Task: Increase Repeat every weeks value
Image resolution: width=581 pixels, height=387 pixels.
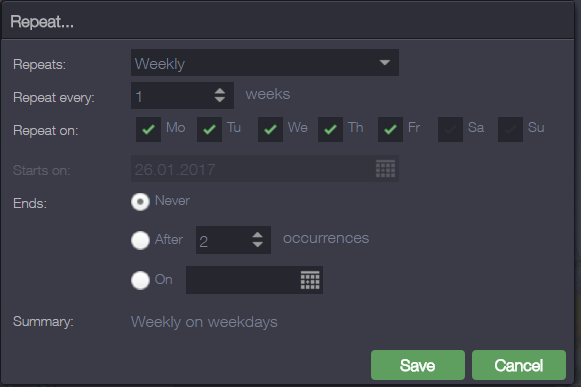Action: click(x=220, y=91)
